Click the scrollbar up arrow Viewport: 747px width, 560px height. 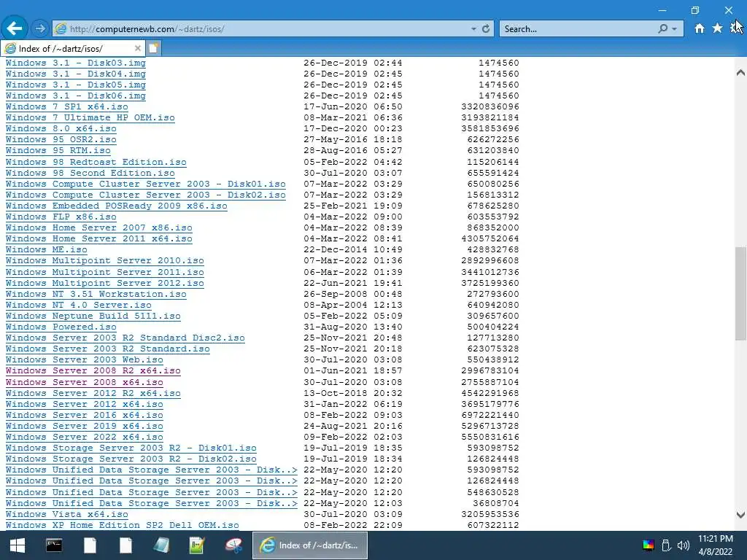pos(740,73)
